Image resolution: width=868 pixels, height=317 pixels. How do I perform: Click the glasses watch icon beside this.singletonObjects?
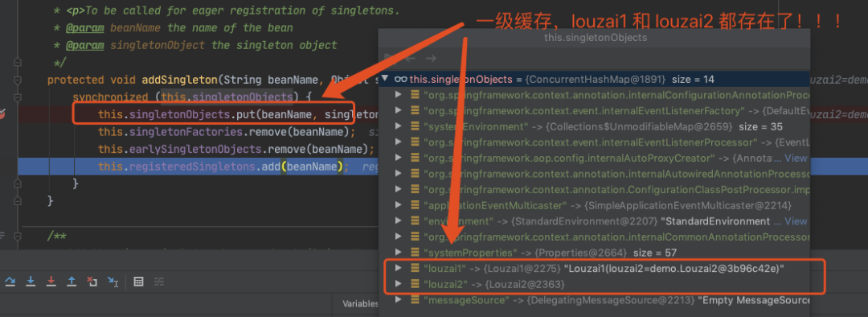click(x=401, y=79)
